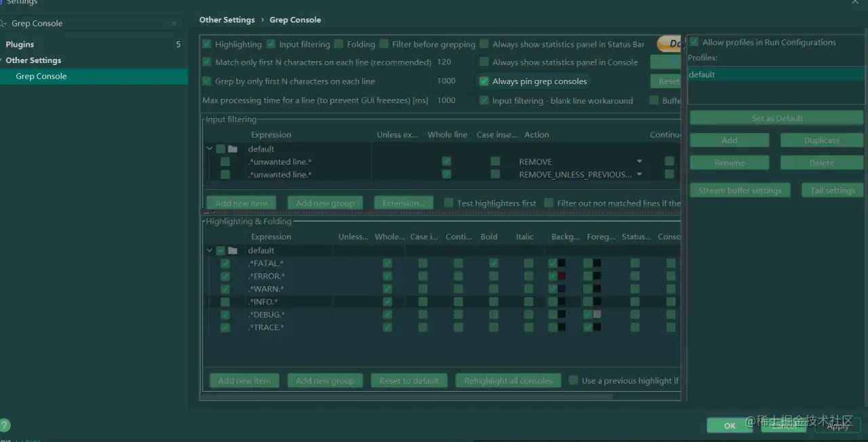Open background color swatch for .*FATAL.*
868x442 pixels.
pos(561,263)
